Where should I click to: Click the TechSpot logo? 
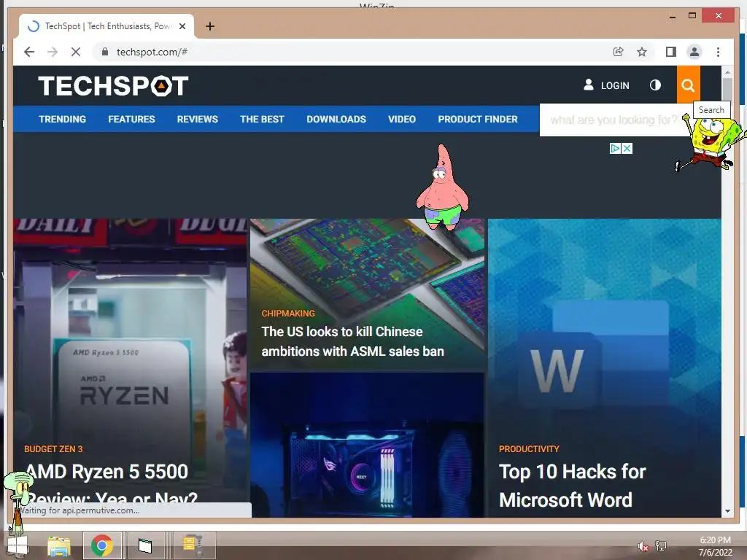(x=113, y=86)
